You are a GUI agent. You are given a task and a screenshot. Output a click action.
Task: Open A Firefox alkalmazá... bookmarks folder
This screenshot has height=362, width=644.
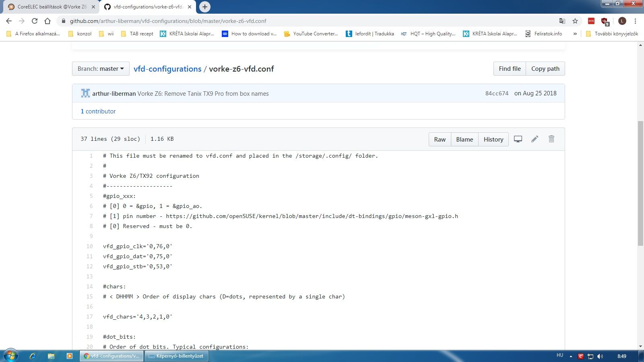[x=33, y=34]
